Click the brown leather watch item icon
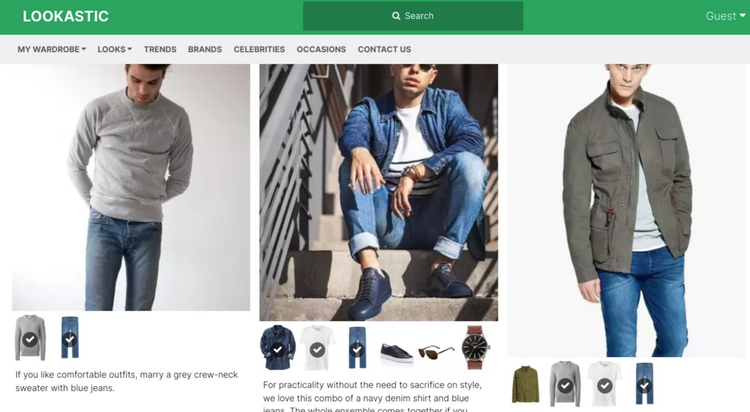750x412 pixels. 476,347
